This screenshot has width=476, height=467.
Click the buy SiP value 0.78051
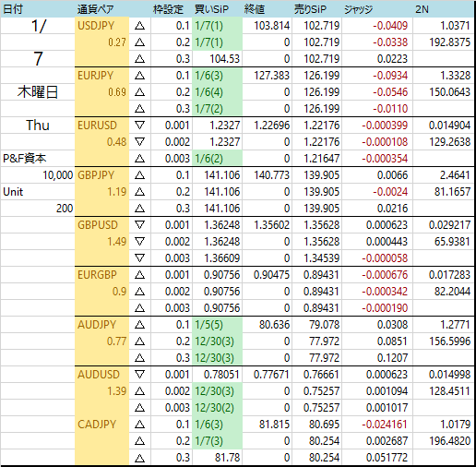click(x=221, y=375)
